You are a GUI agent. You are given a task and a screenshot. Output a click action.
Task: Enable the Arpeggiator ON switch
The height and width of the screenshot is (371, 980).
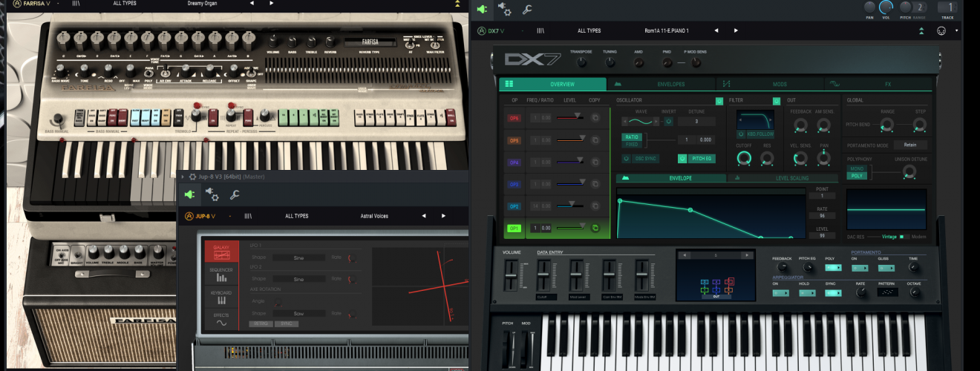point(780,293)
